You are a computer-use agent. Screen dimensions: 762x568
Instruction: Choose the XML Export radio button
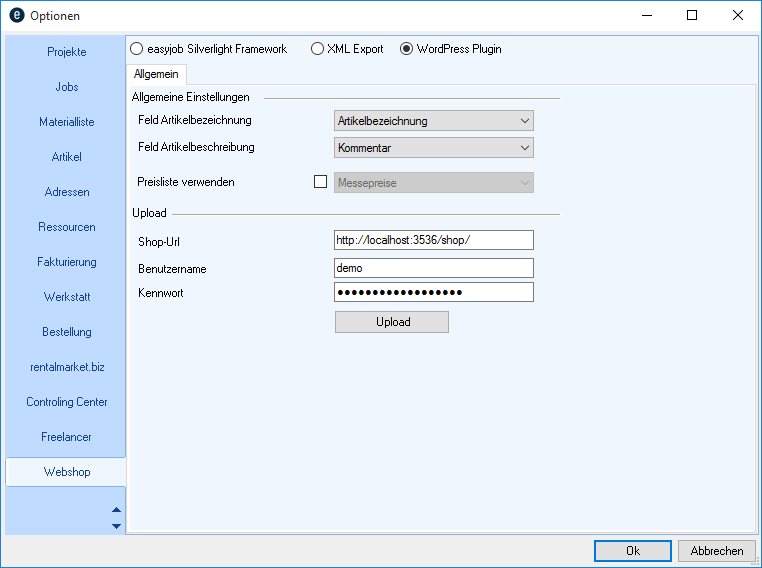pos(317,49)
